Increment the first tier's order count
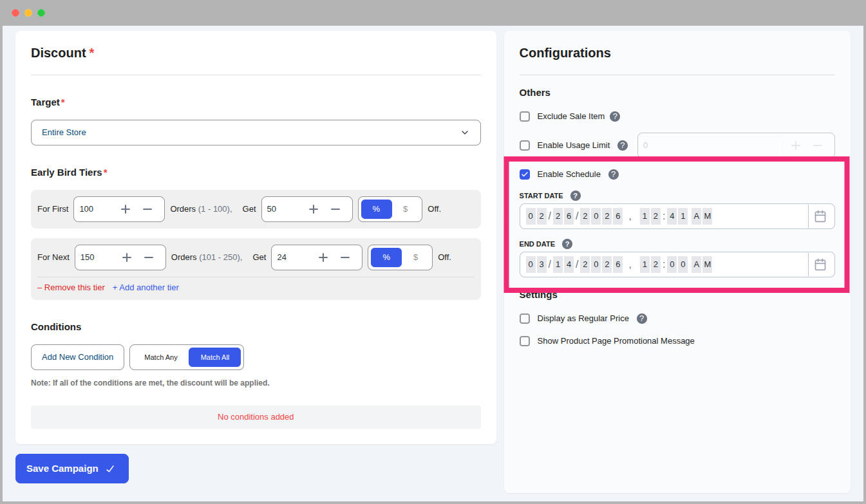The image size is (866, 504). tap(126, 209)
